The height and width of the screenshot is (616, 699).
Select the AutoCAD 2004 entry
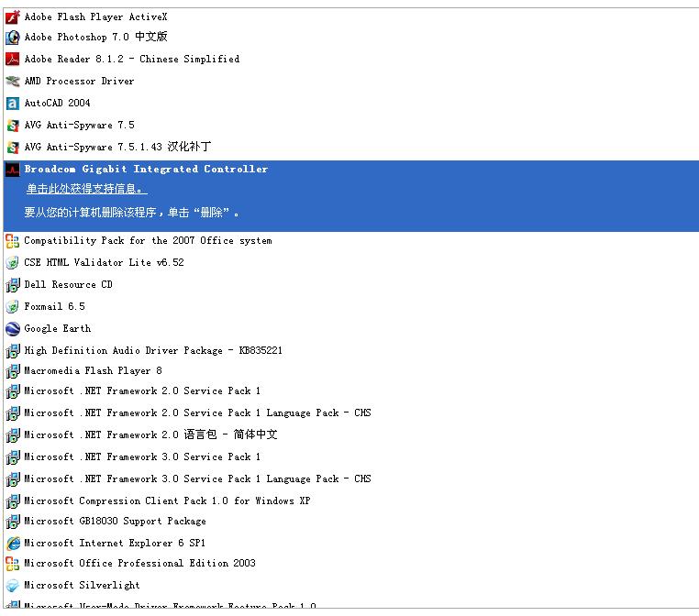pos(57,103)
